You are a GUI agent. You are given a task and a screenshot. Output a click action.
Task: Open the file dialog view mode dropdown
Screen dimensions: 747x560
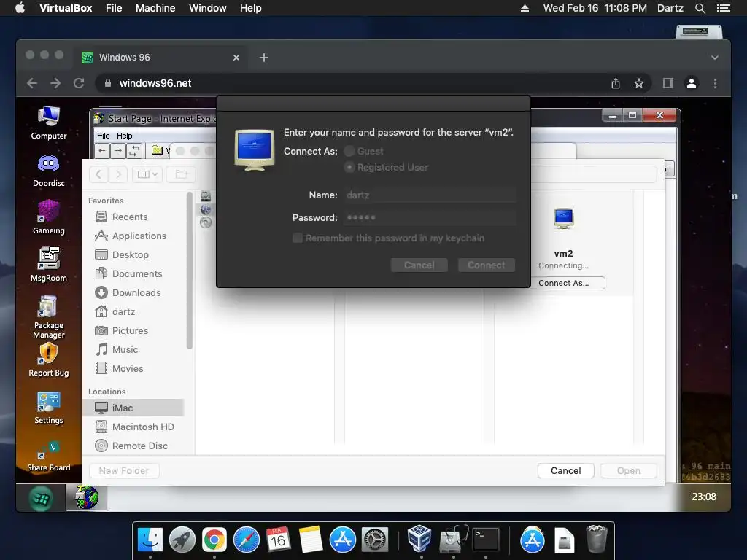point(147,174)
